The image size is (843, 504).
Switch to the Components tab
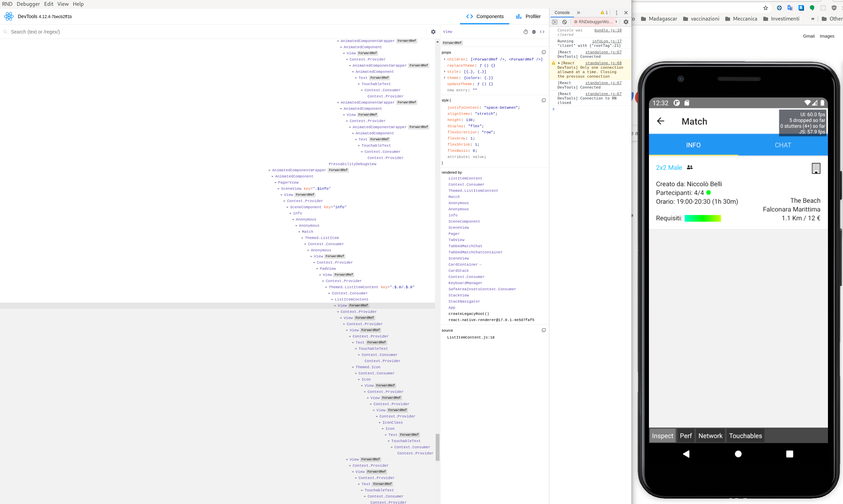[x=485, y=16]
